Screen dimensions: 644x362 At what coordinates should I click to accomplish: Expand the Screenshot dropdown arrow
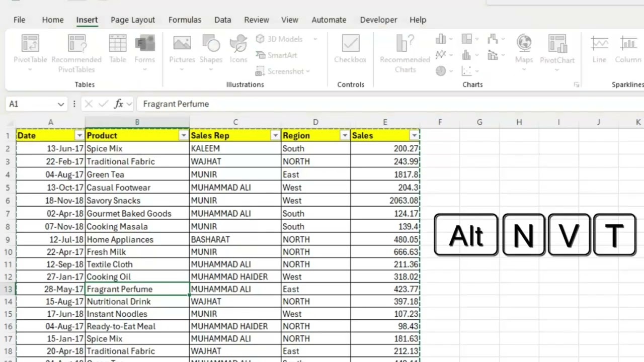click(307, 71)
